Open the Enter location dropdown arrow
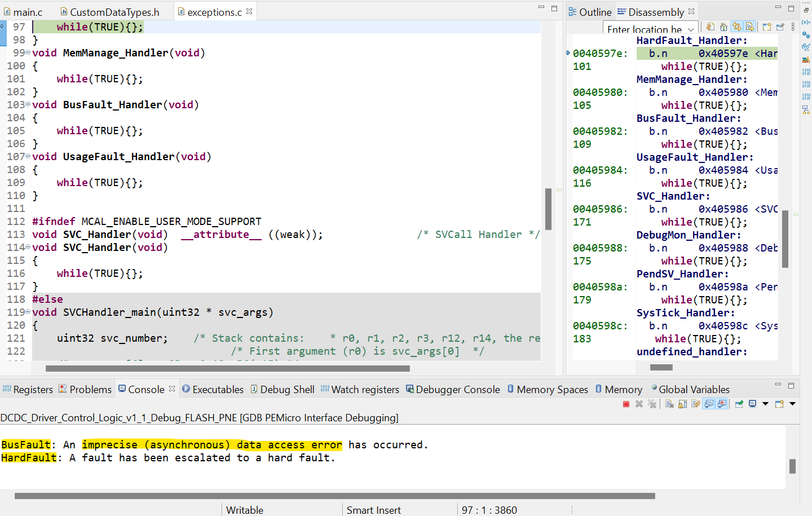The image size is (812, 516). point(691,29)
